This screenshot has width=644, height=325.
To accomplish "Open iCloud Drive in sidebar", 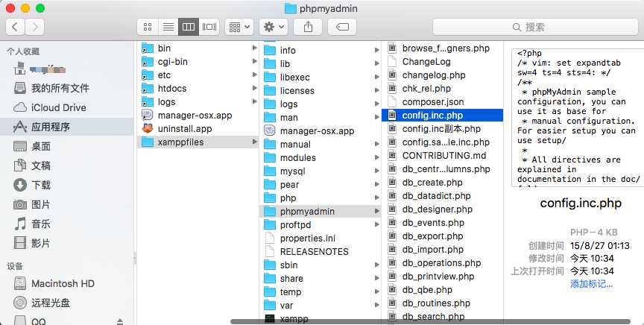I will tap(66, 107).
